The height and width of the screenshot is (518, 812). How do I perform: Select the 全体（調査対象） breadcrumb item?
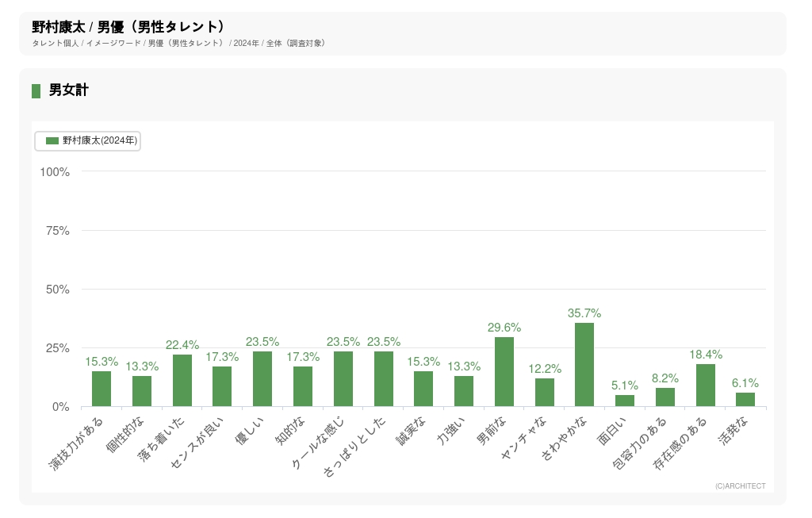tap(296, 43)
